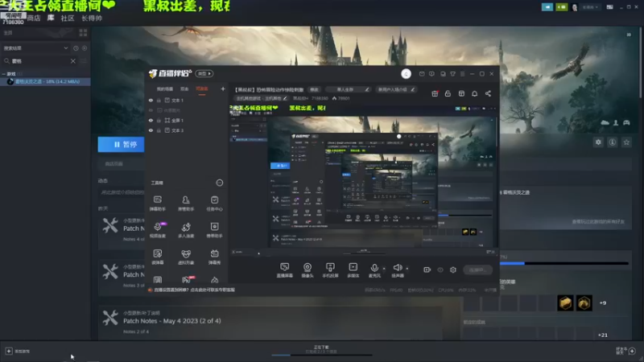This screenshot has height=362, width=644.
Task: Open 房管助手 tool in the toolbox
Action: [186, 203]
